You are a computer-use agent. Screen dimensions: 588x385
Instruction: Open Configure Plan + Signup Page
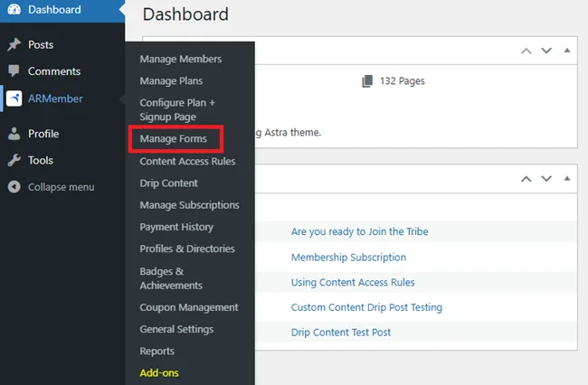(x=177, y=109)
